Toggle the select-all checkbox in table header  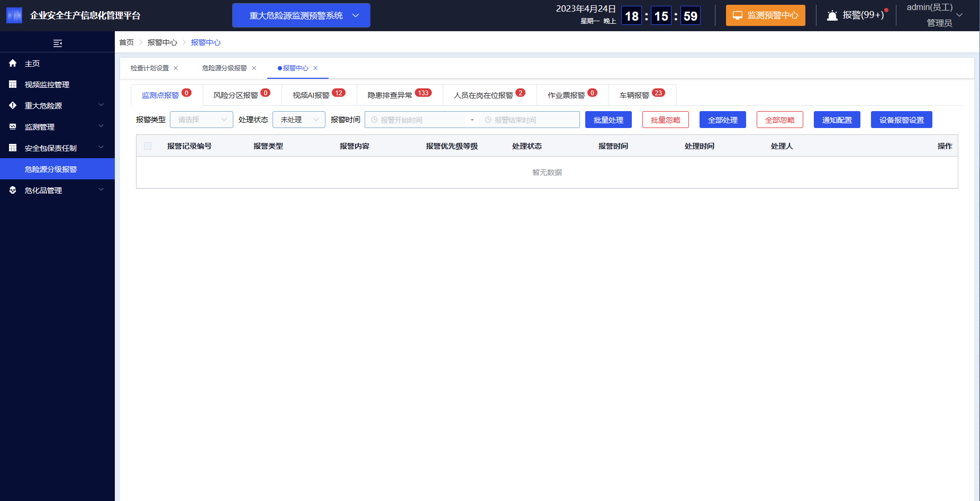click(x=148, y=146)
